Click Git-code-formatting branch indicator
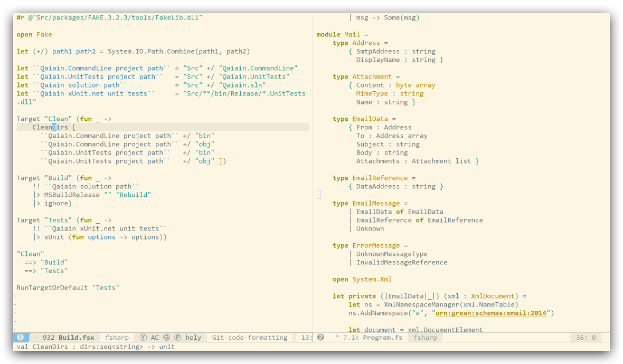Image resolution: width=623 pixels, height=364 pixels. click(x=250, y=338)
